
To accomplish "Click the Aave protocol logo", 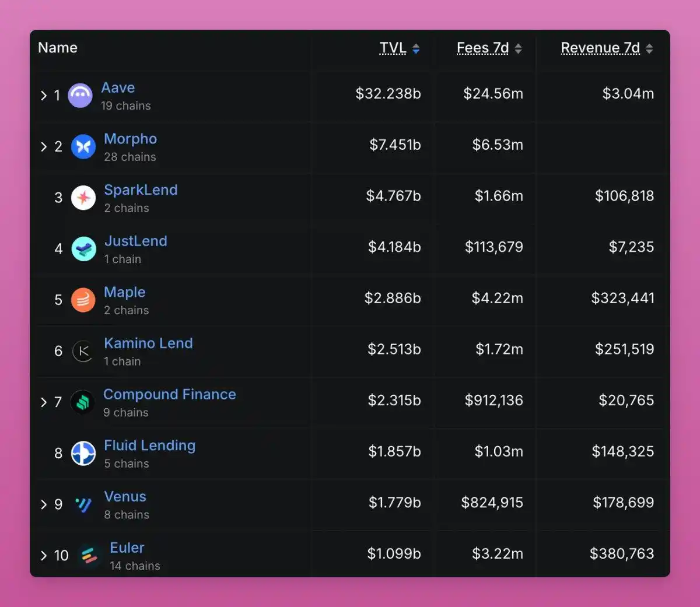I will 80,95.
